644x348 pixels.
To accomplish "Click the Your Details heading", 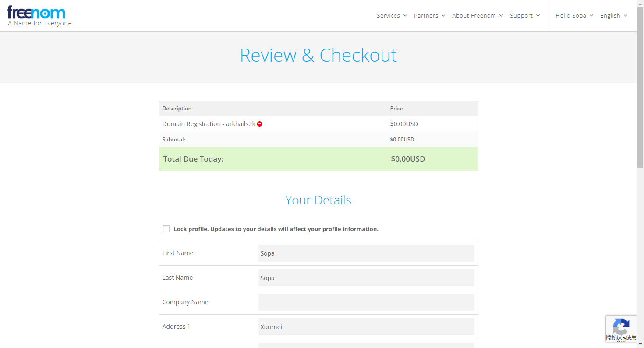I will coord(318,200).
